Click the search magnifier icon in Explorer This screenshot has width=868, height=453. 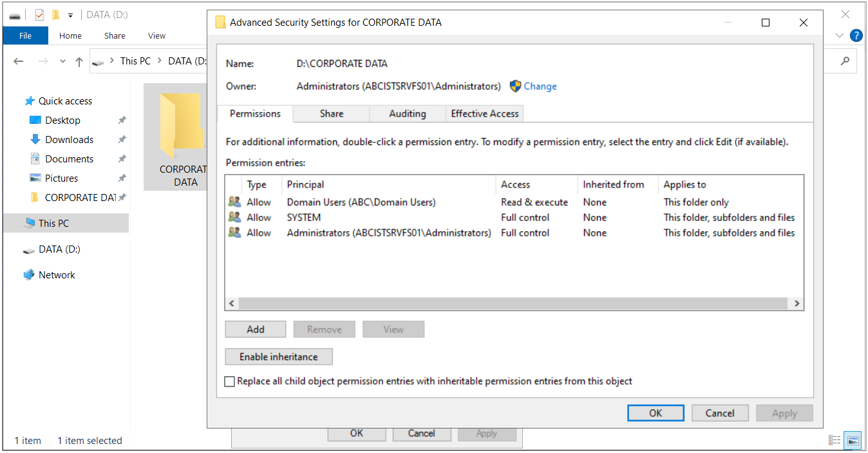coord(845,61)
